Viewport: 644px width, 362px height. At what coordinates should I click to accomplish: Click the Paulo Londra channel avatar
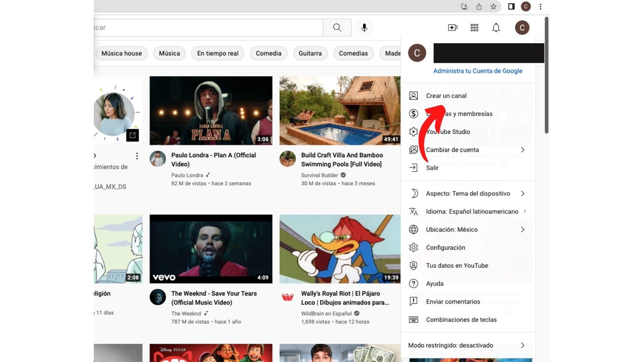[x=158, y=158]
